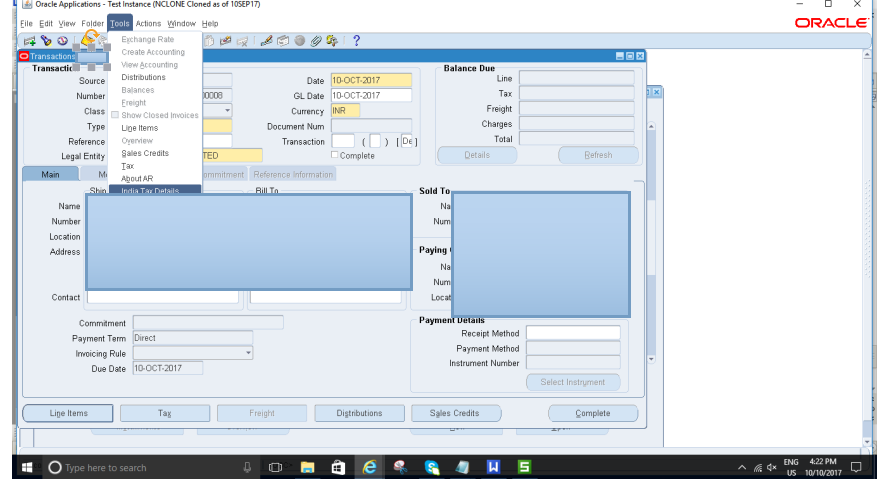Click the Select Instrument button
878x479 pixels.
573,382
